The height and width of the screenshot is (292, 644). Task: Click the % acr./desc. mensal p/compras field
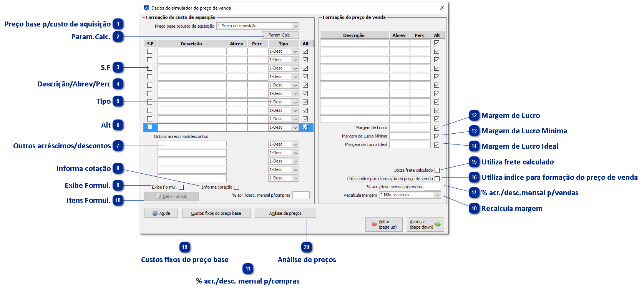point(301,195)
